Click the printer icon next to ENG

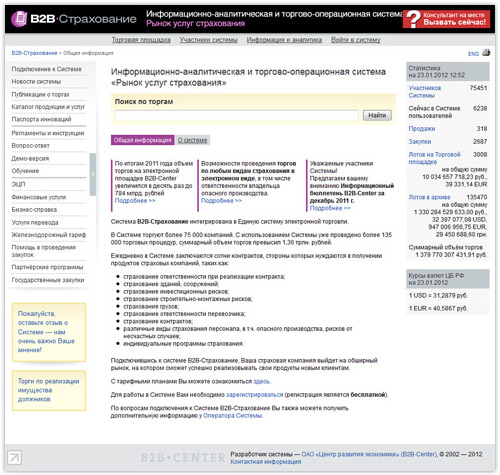coord(486,53)
